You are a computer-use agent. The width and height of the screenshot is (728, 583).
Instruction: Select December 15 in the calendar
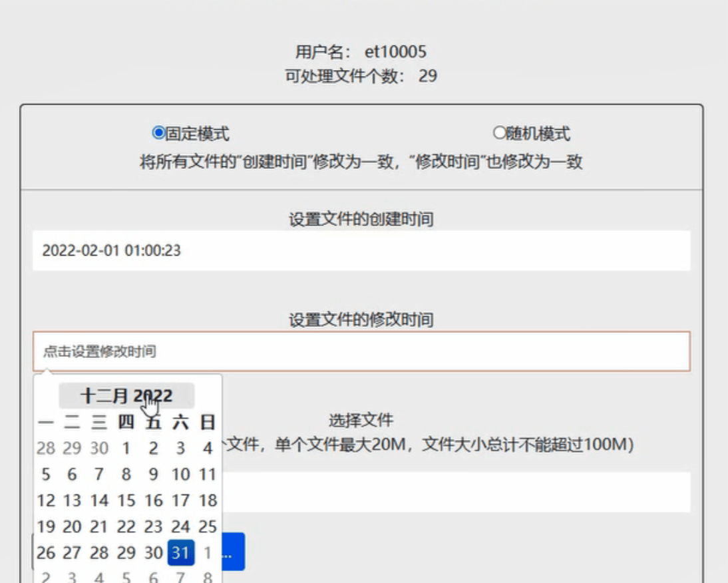pos(126,500)
